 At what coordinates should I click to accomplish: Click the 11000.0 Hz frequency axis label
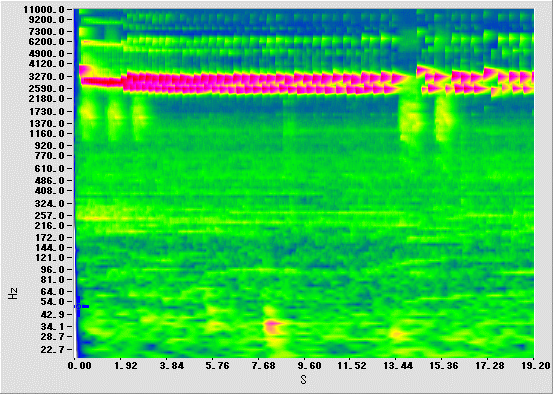(x=44, y=10)
